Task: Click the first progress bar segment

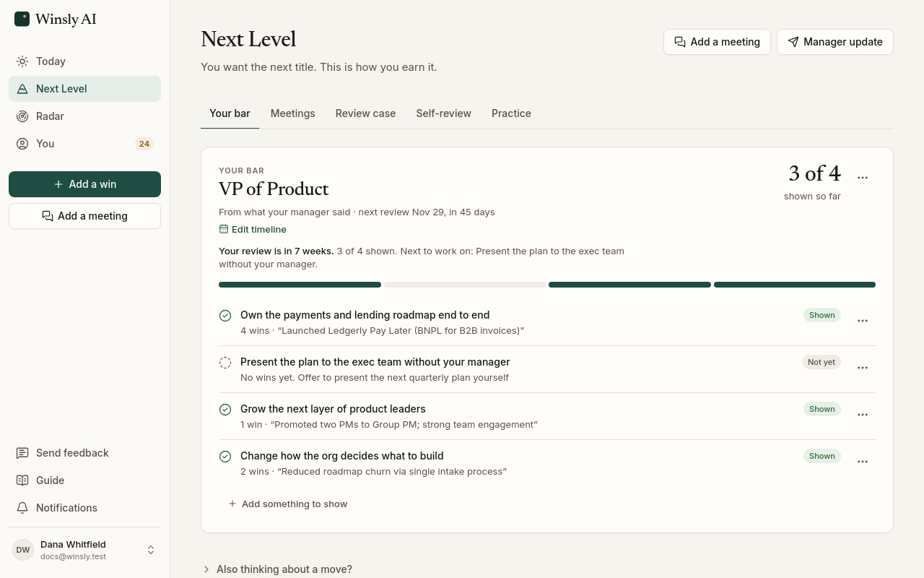Action: coord(300,285)
